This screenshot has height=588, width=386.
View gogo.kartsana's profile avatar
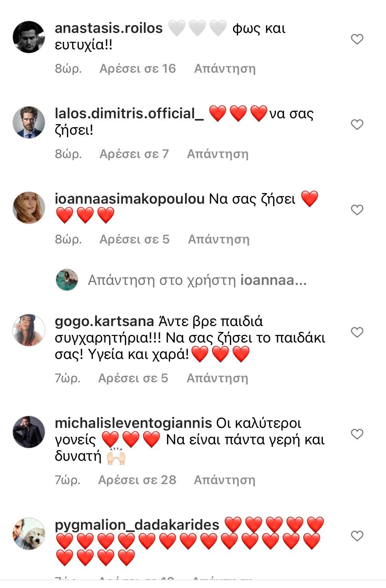pos(29,330)
